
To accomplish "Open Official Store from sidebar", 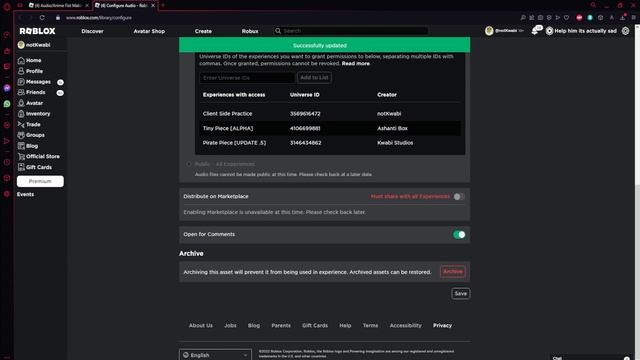I will (x=39, y=156).
